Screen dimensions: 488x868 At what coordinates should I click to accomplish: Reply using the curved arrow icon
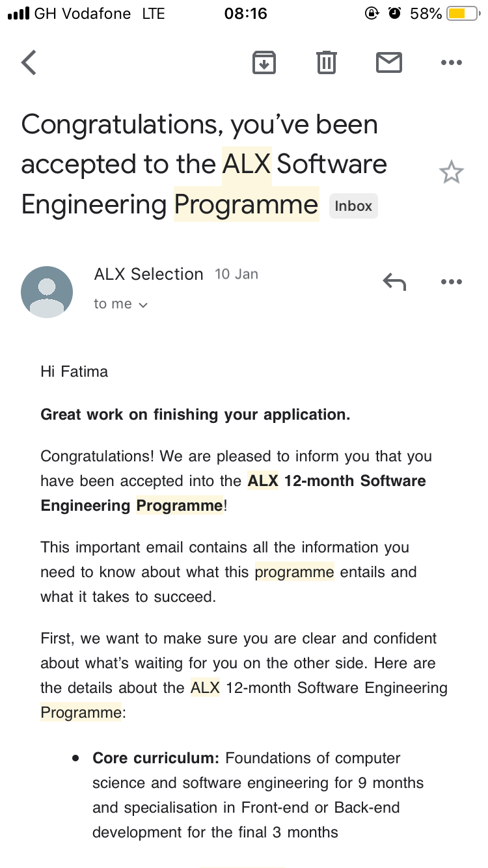(394, 282)
